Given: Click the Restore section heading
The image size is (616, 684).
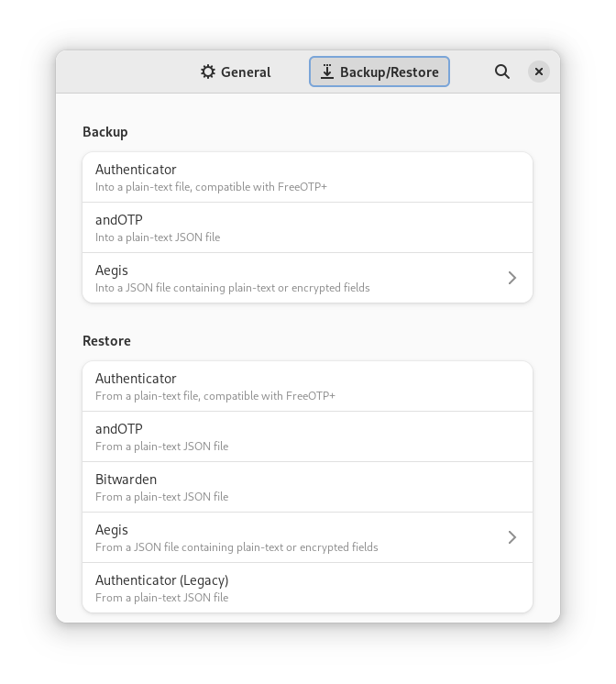Looking at the screenshot, I should click(x=106, y=341).
